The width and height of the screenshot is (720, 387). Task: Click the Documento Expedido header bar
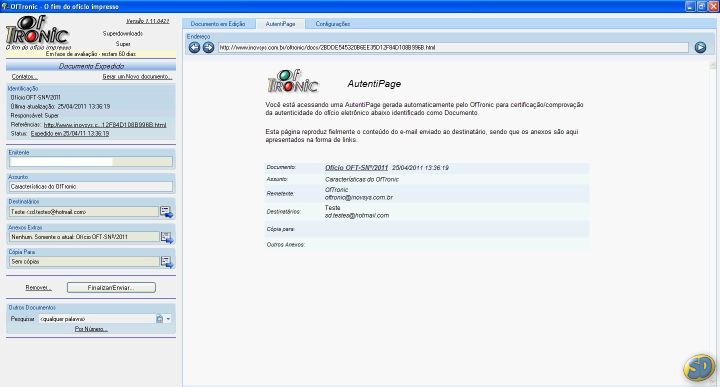tap(91, 66)
